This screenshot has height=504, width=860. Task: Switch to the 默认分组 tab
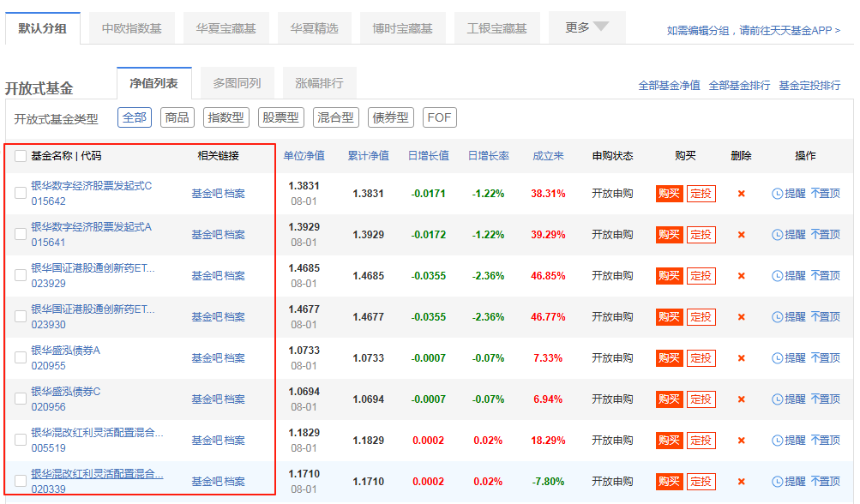pos(43,28)
